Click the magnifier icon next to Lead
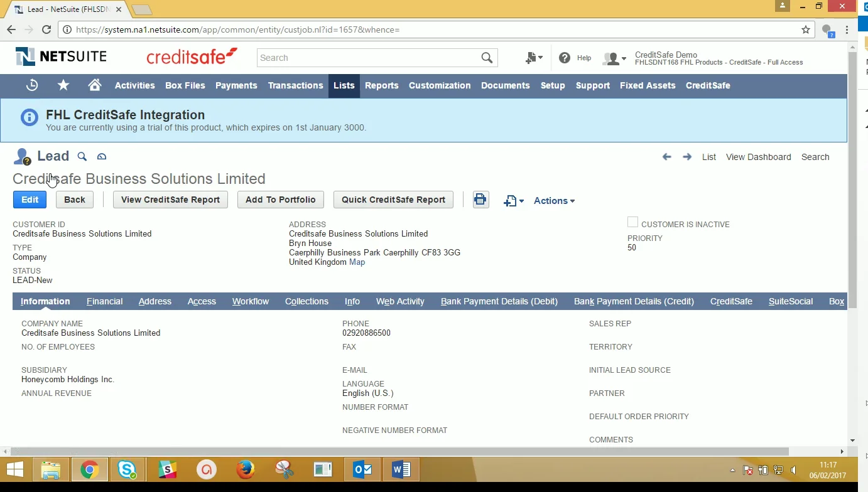Image resolution: width=868 pixels, height=492 pixels. click(x=82, y=156)
